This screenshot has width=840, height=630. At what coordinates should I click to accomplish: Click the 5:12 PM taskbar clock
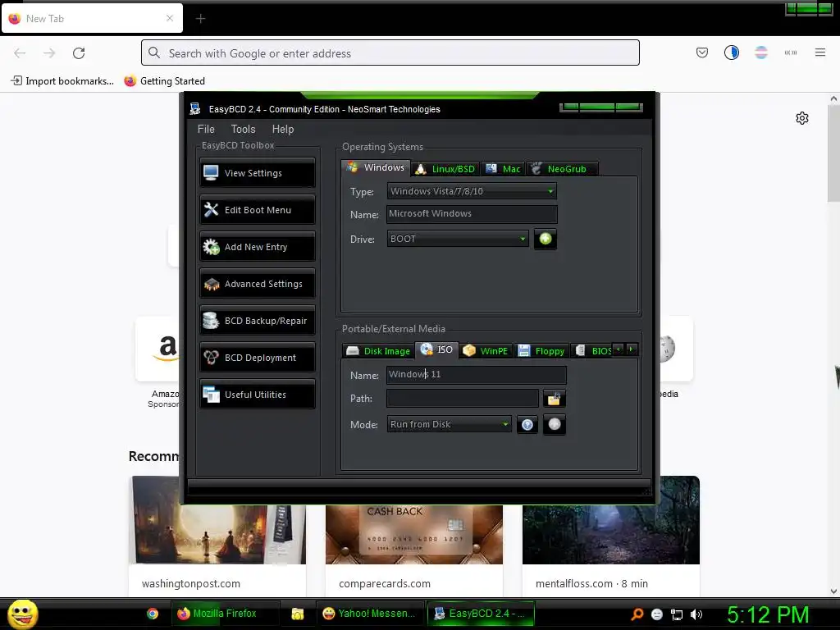[767, 614]
